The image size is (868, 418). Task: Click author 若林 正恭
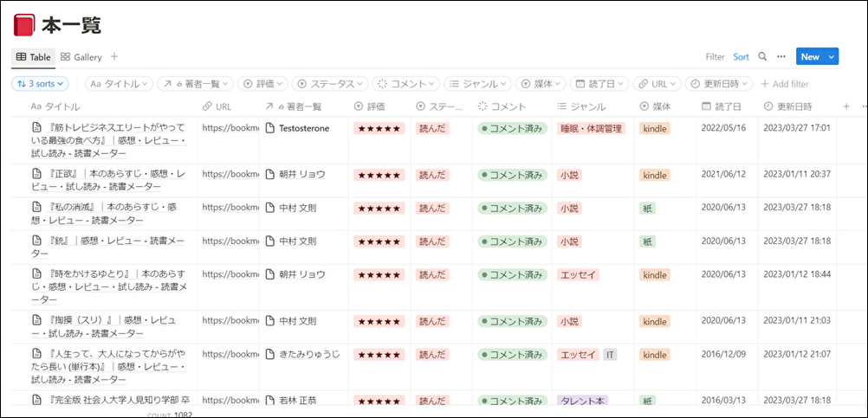coord(298,400)
